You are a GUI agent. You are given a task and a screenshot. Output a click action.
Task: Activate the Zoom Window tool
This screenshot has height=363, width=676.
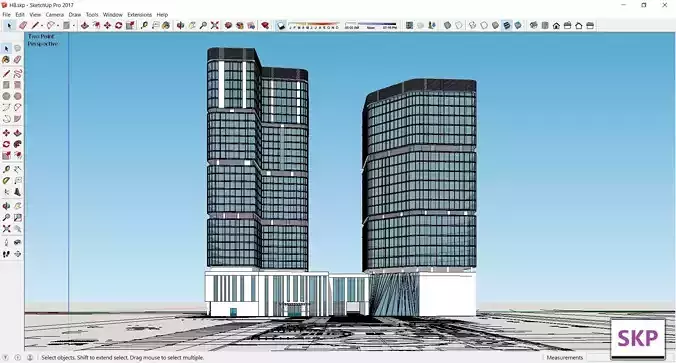[x=17, y=217]
